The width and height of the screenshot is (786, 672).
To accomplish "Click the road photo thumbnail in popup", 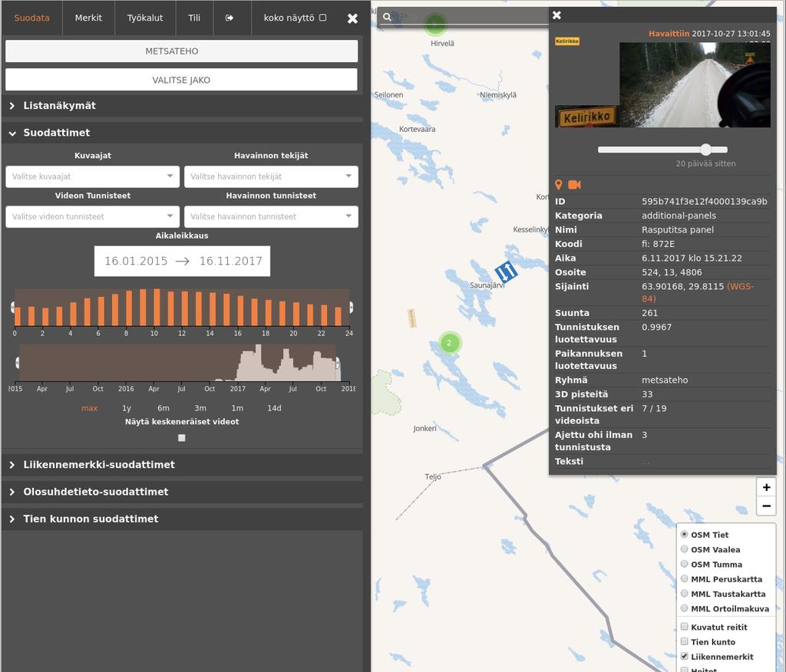I will [695, 84].
